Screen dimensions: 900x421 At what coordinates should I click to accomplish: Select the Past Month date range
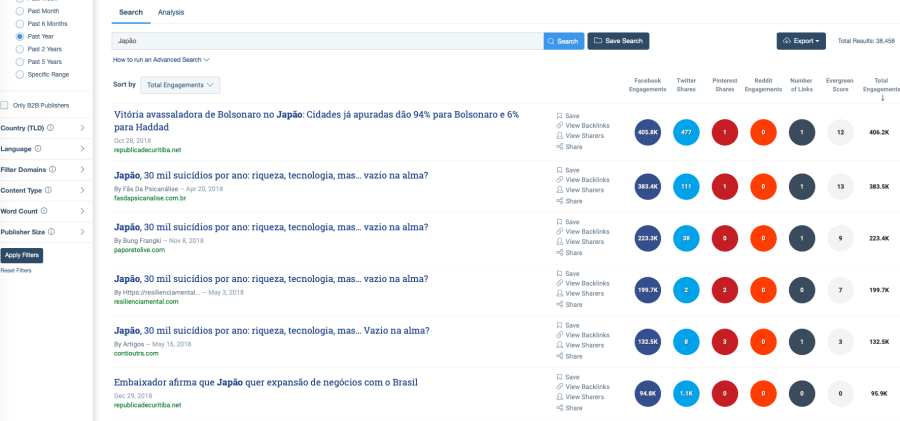point(20,11)
